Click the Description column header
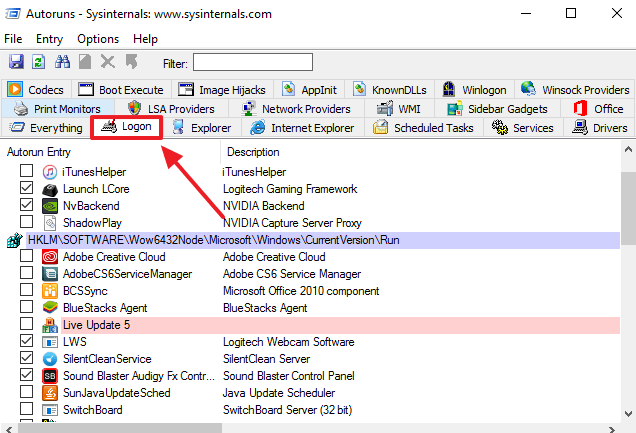636x433 pixels. tap(253, 151)
